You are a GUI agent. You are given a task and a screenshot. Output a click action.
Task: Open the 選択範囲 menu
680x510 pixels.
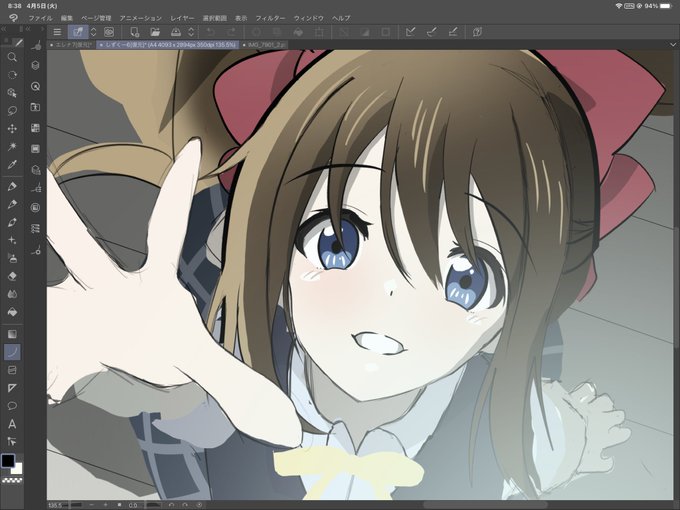215,18
